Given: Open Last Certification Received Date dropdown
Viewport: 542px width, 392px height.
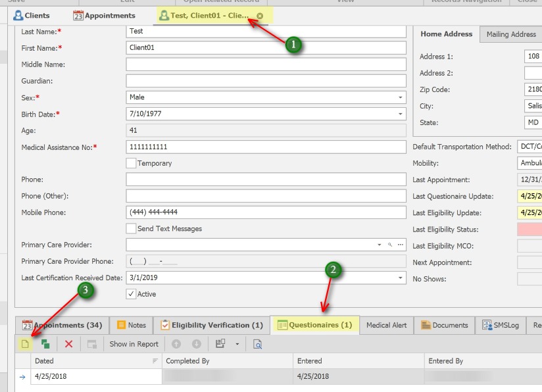Looking at the screenshot, I should [400, 278].
